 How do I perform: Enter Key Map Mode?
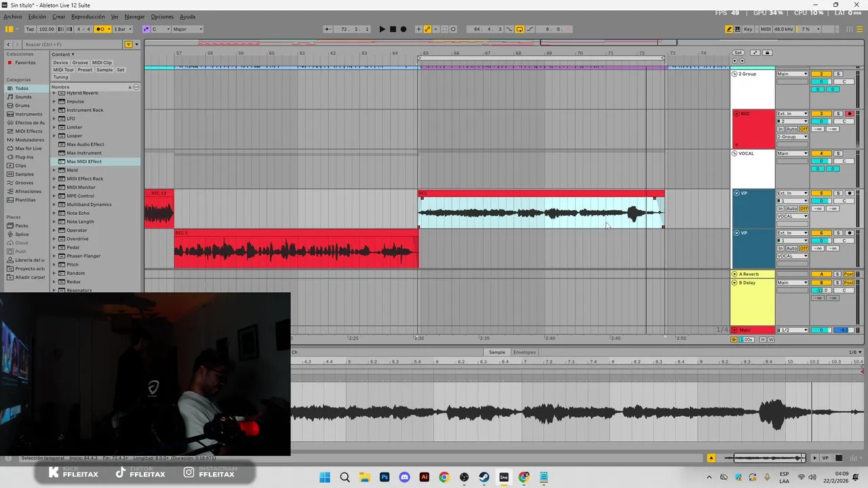tap(748, 29)
